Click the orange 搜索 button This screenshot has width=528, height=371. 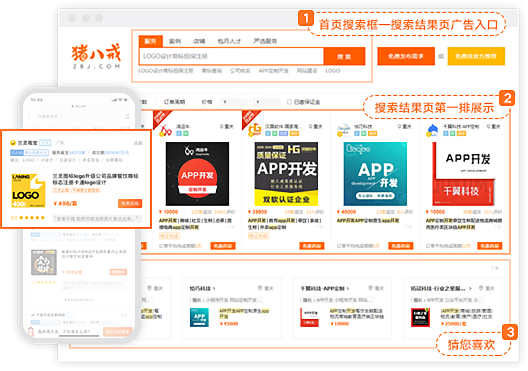pos(344,56)
